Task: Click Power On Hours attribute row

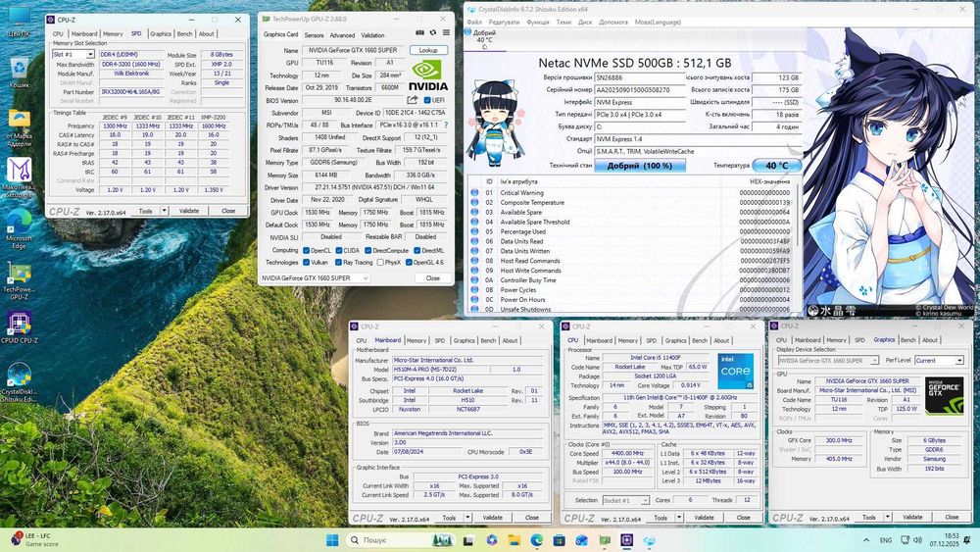Action: click(x=631, y=299)
